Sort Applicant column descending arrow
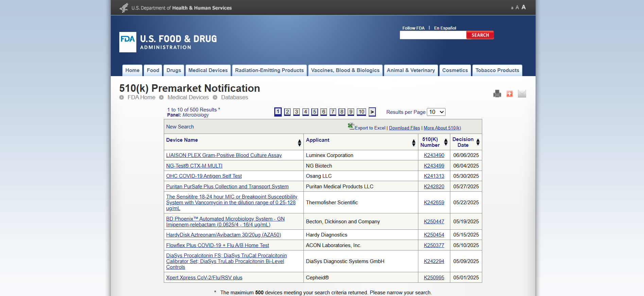 click(414, 145)
